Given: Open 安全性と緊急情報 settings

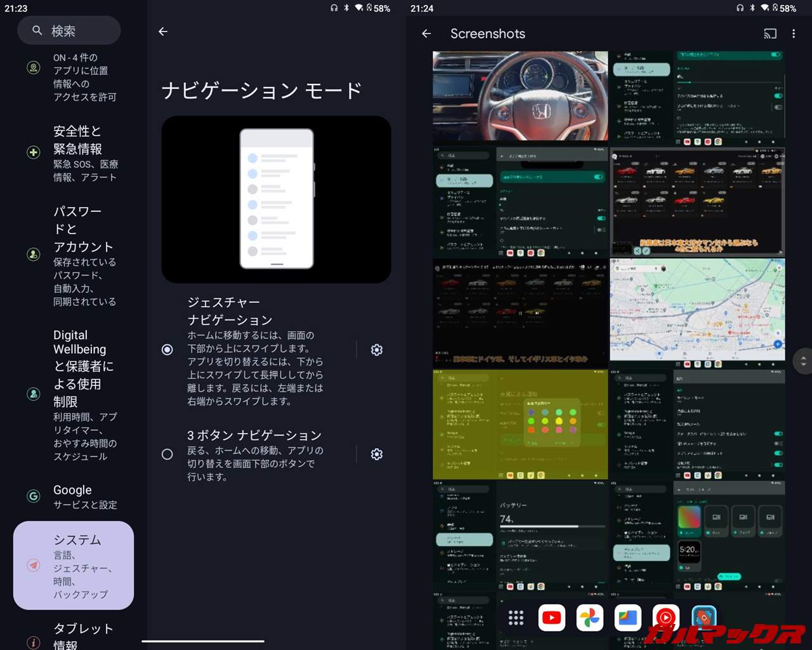Looking at the screenshot, I should [74, 153].
